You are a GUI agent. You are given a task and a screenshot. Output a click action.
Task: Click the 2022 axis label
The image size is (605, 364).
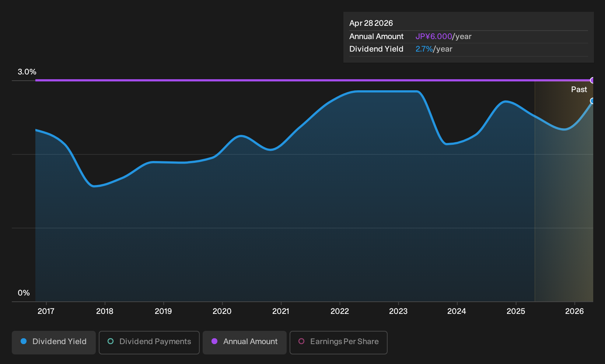click(x=340, y=311)
